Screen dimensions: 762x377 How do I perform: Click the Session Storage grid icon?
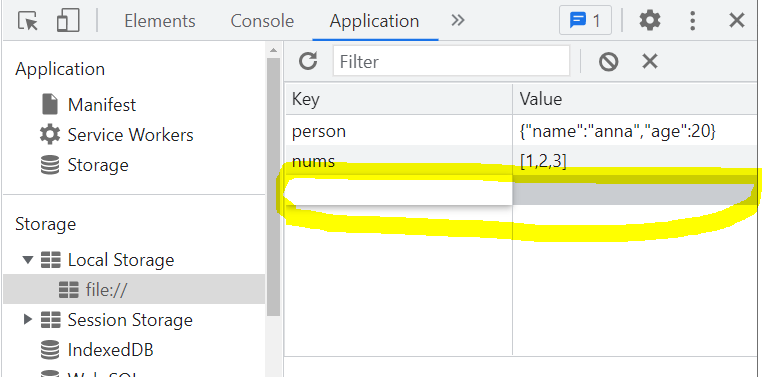coord(50,320)
